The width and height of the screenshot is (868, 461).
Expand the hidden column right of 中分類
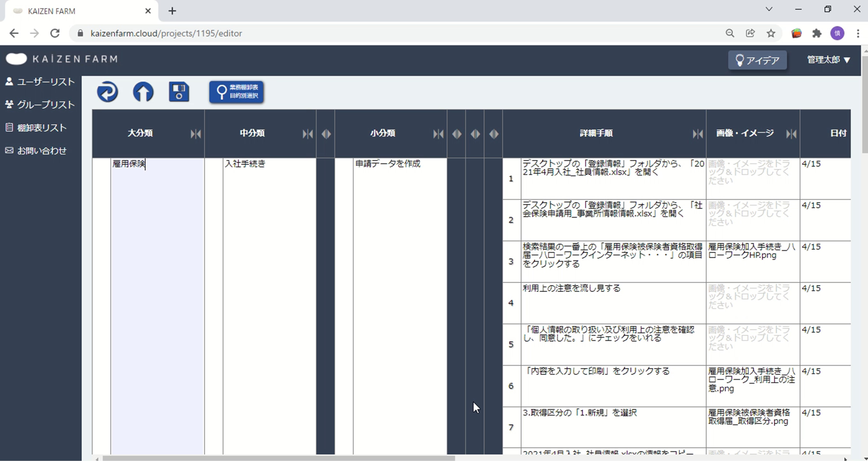pyautogui.click(x=326, y=134)
